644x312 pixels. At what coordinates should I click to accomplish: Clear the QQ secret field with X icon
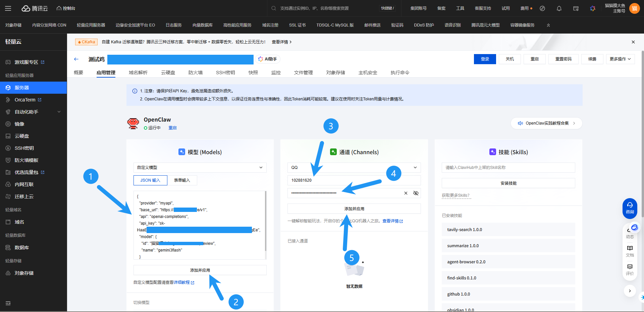(406, 193)
